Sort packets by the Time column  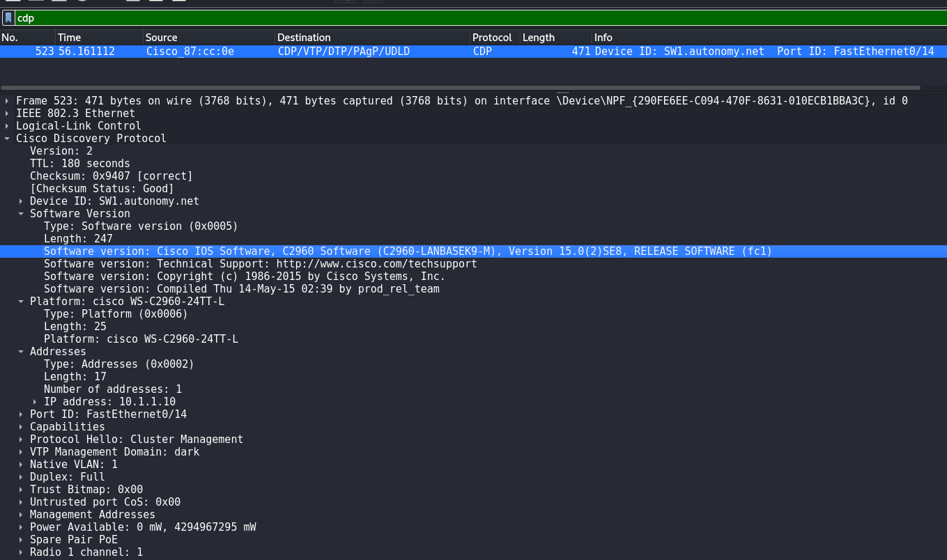[70, 38]
